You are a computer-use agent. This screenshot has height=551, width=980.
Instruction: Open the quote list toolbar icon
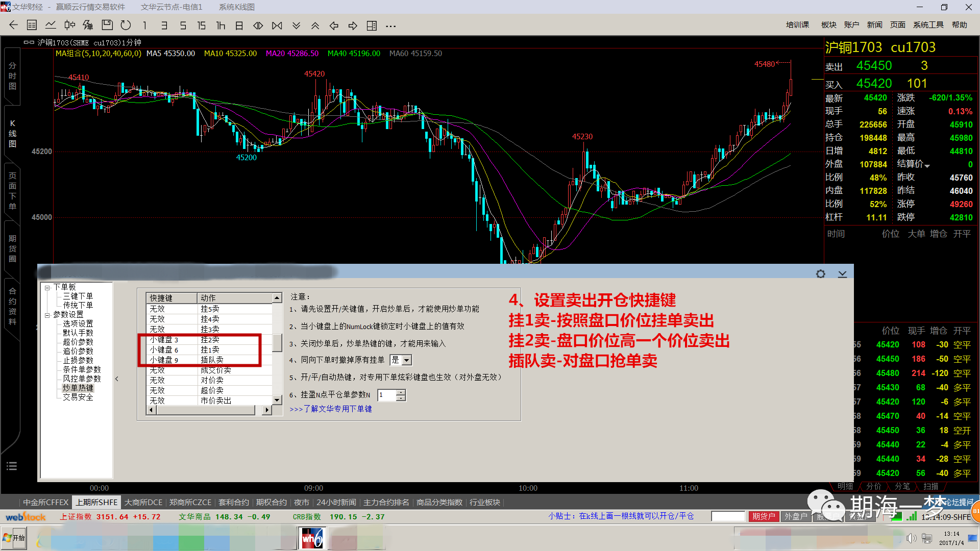click(32, 26)
